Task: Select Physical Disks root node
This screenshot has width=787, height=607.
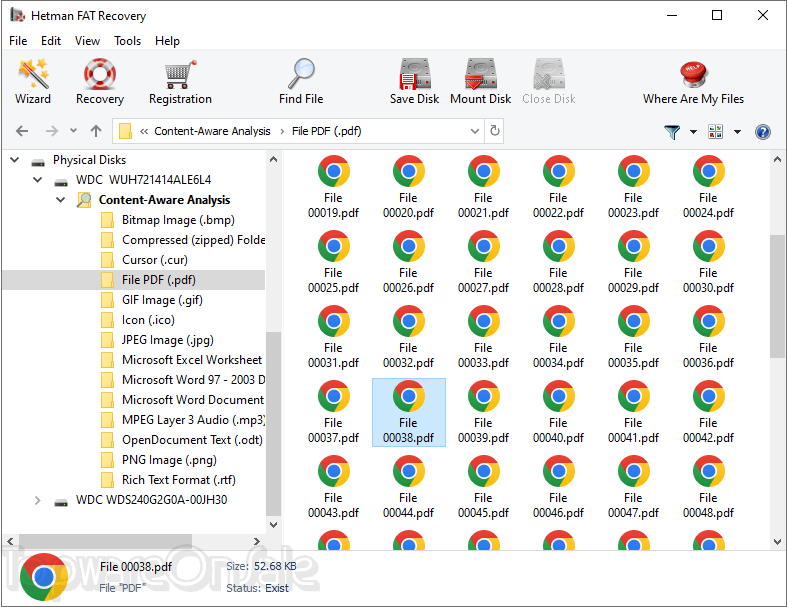Action: 89,160
